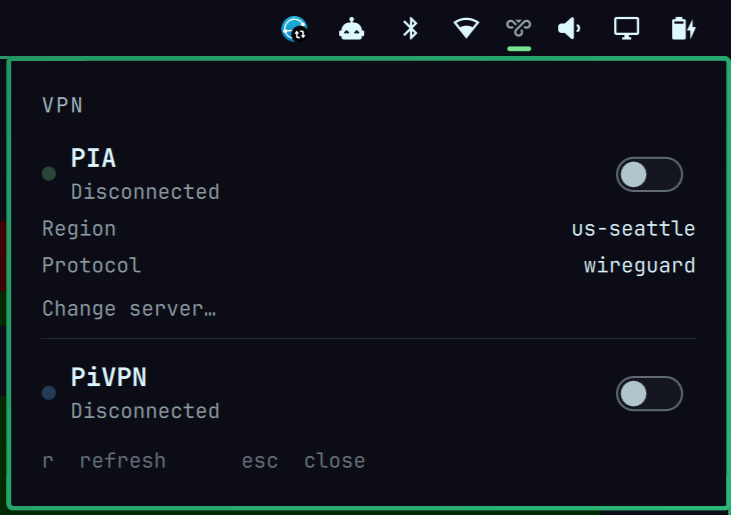
Task: Click the esc close hint
Action: [x=303, y=461]
